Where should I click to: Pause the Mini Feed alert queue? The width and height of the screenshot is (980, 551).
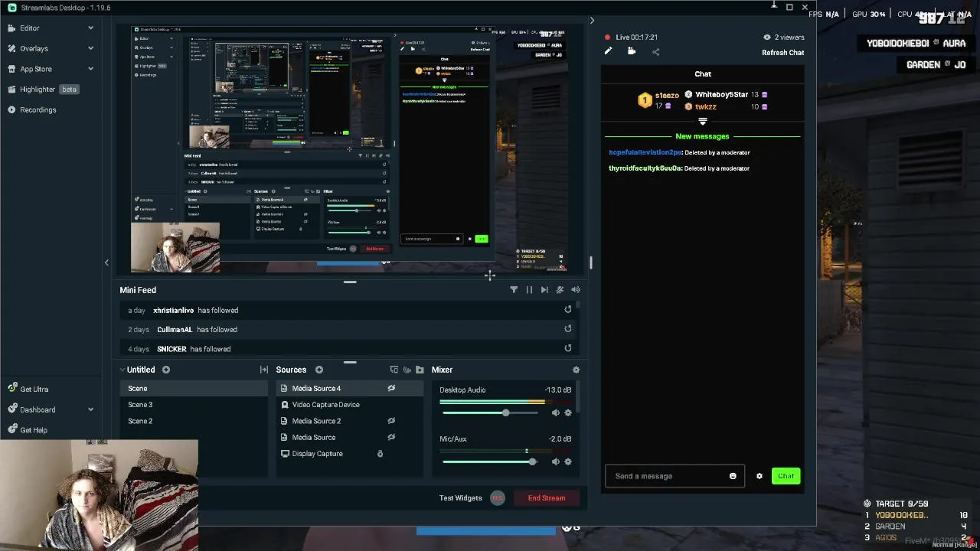point(529,290)
